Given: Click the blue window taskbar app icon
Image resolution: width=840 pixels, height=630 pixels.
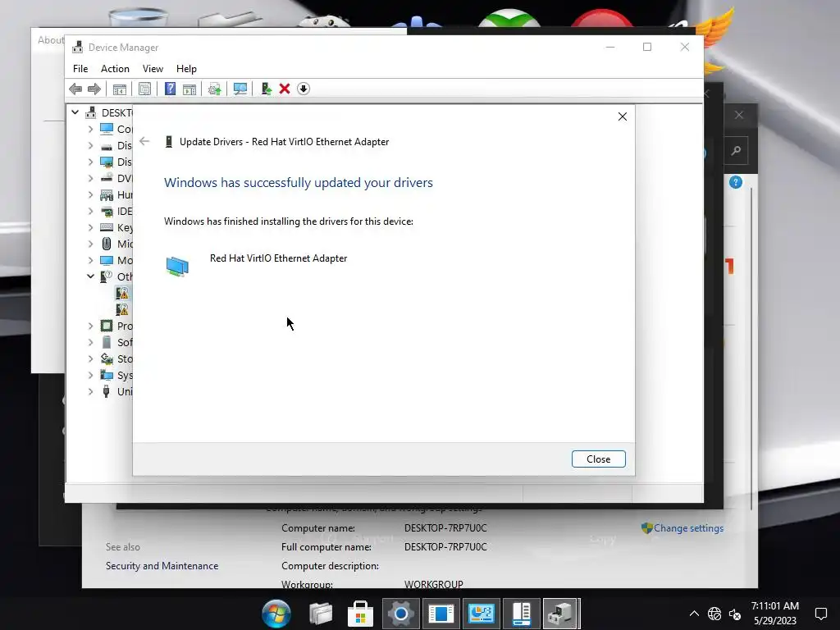Looking at the screenshot, I should pyautogui.click(x=441, y=614).
